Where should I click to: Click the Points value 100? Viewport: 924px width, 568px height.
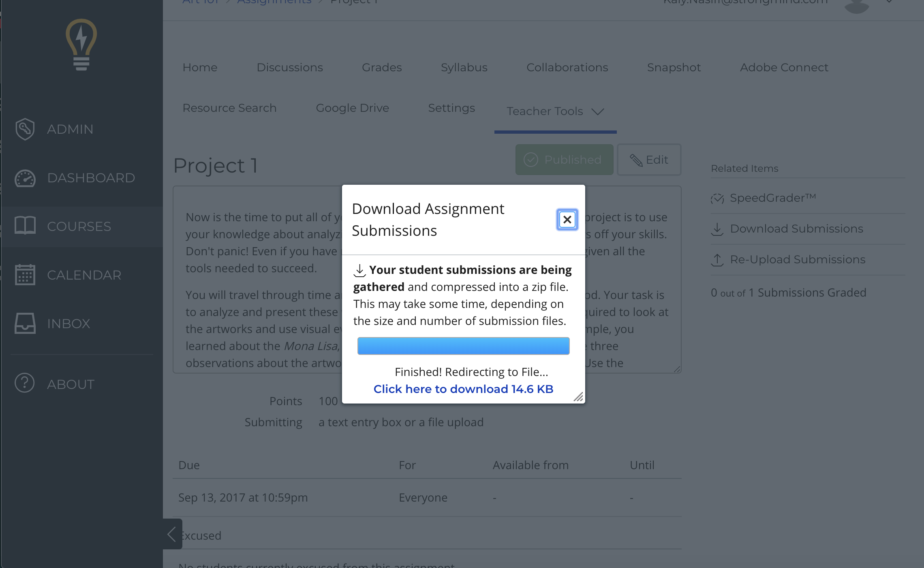(328, 401)
